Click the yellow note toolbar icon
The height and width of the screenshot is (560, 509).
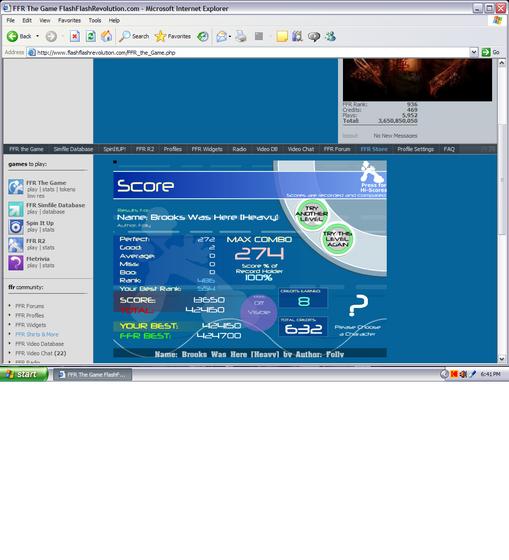(282, 36)
